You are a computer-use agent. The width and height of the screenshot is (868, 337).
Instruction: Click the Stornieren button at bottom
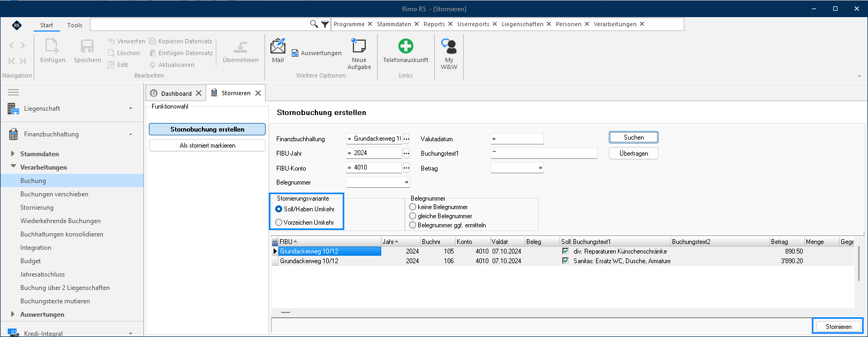coord(838,326)
